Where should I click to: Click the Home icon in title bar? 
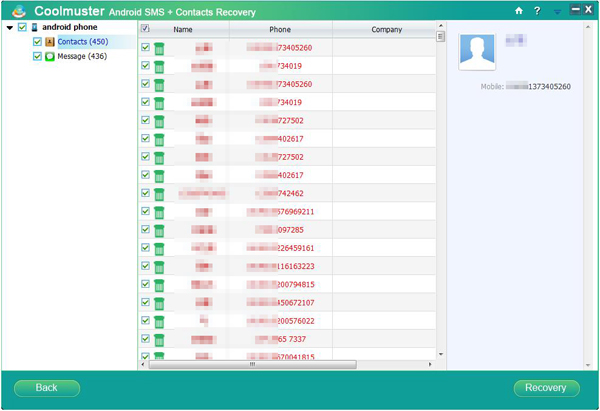[x=518, y=11]
